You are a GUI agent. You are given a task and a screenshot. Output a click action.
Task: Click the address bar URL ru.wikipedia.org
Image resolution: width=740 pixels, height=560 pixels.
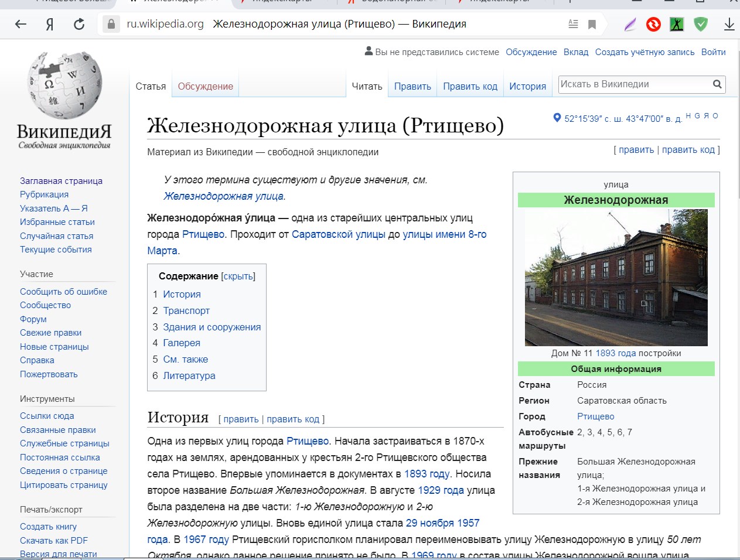[165, 24]
